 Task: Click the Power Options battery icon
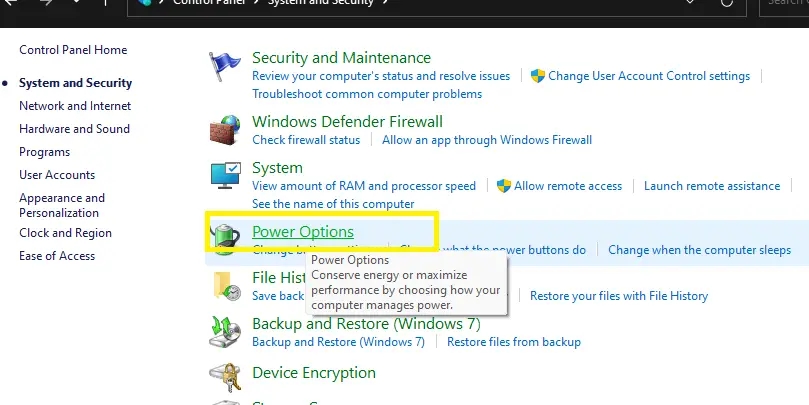[x=225, y=238]
